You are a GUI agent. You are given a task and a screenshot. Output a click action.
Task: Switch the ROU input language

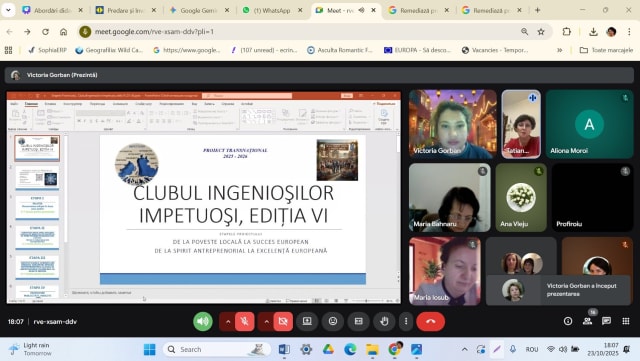pyautogui.click(x=532, y=350)
